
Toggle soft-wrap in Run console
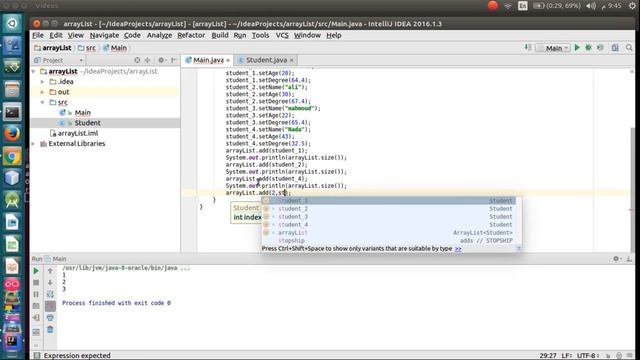coord(50,294)
